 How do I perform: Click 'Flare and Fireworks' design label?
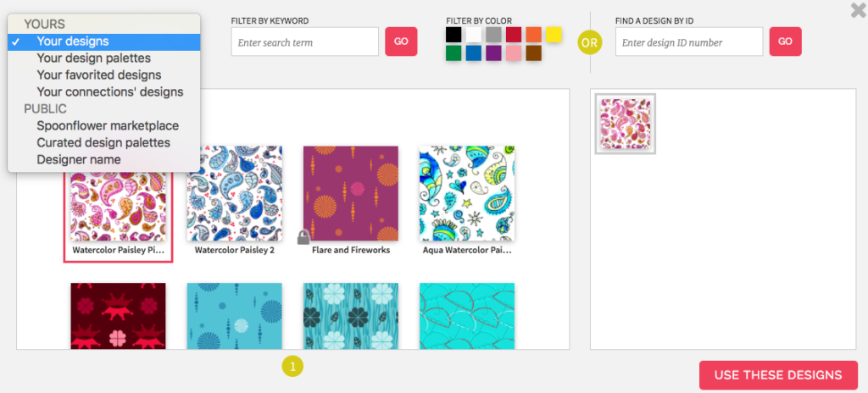pos(351,250)
